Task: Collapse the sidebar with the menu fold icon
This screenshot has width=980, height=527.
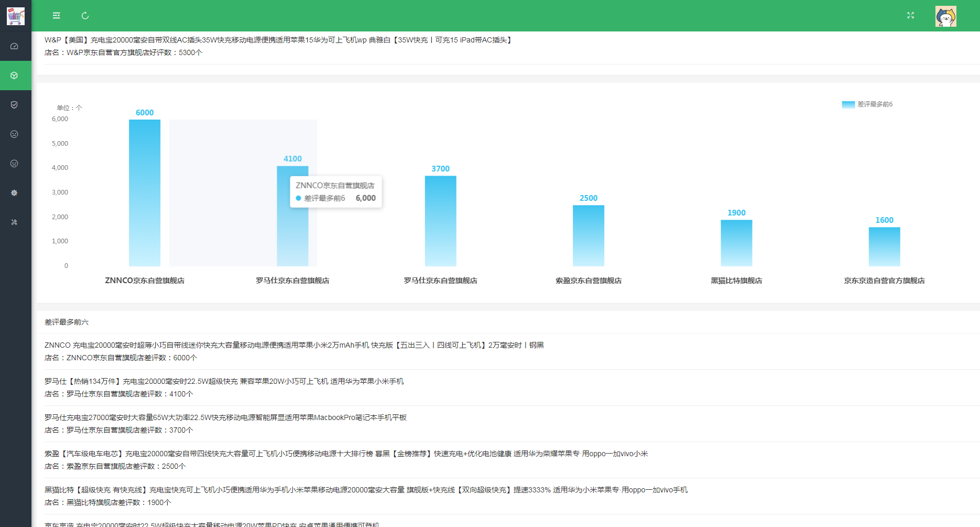Action: 56,16
